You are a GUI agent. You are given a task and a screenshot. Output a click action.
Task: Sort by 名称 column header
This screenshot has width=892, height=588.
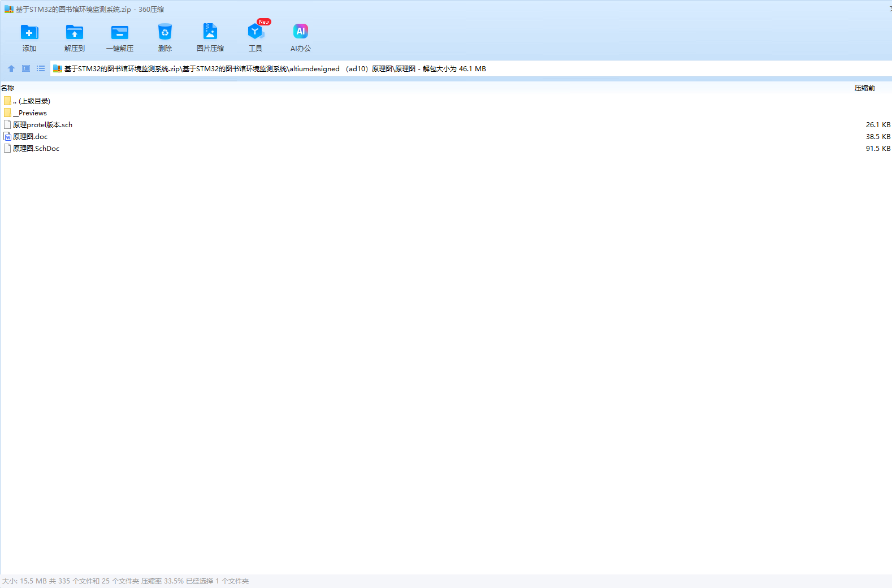pos(8,88)
